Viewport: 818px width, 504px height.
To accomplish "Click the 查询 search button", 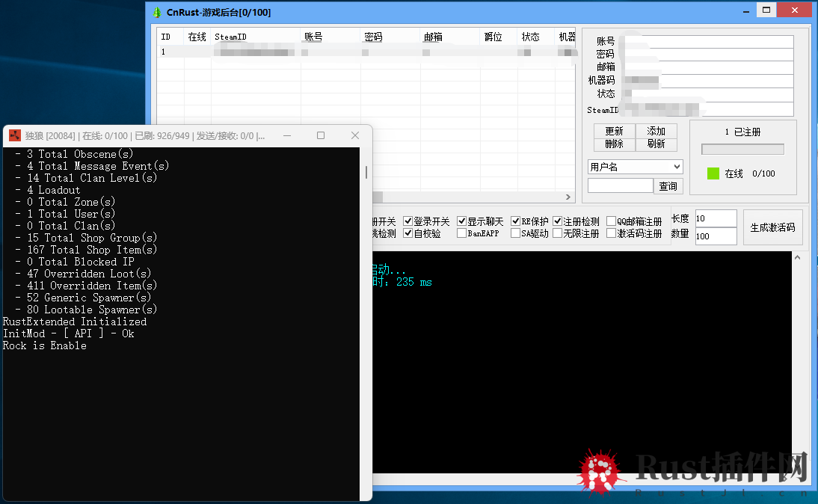I will coord(668,185).
